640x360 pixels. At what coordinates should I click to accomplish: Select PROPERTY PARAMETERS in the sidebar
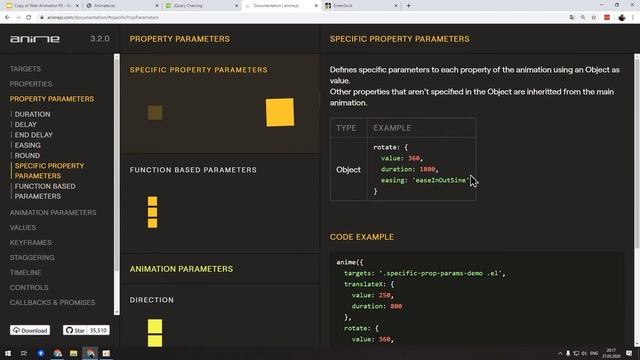tap(52, 99)
